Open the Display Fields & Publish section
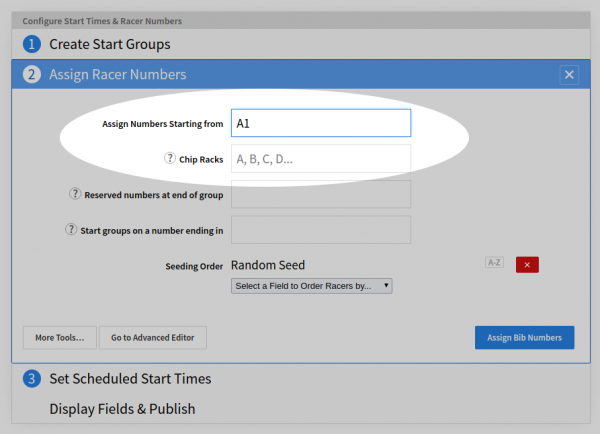 (x=122, y=408)
